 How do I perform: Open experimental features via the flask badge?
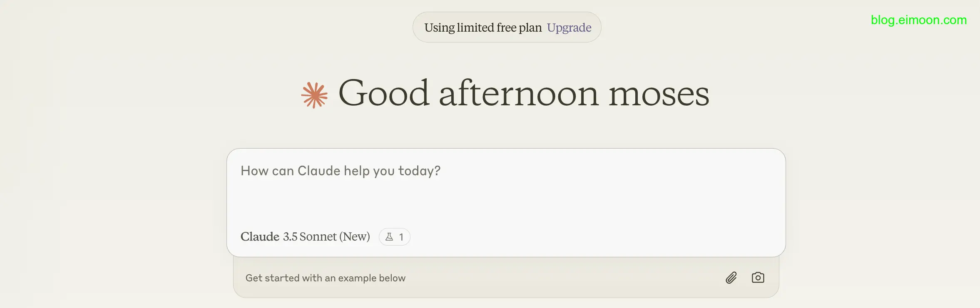(x=394, y=237)
